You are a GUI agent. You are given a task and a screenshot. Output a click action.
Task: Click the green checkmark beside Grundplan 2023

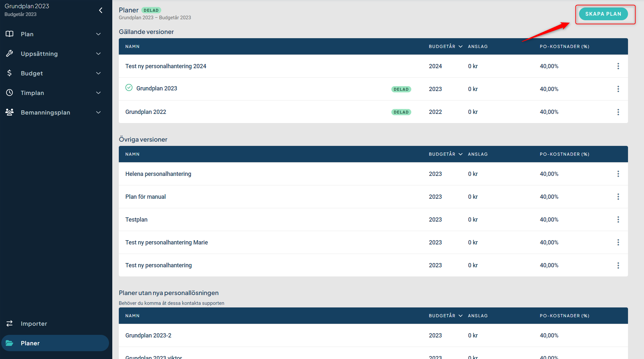point(129,88)
